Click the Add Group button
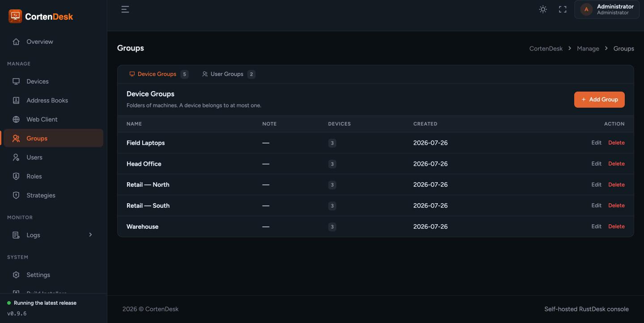 point(599,100)
